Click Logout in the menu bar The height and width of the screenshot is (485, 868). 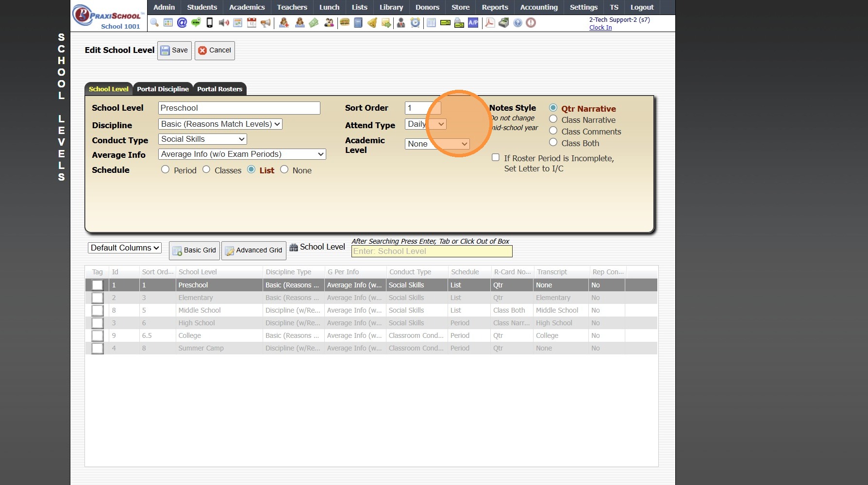tap(642, 7)
